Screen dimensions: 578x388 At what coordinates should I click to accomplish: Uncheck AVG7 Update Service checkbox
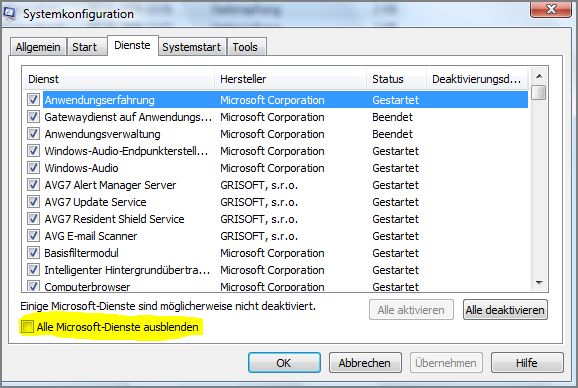pyautogui.click(x=34, y=202)
